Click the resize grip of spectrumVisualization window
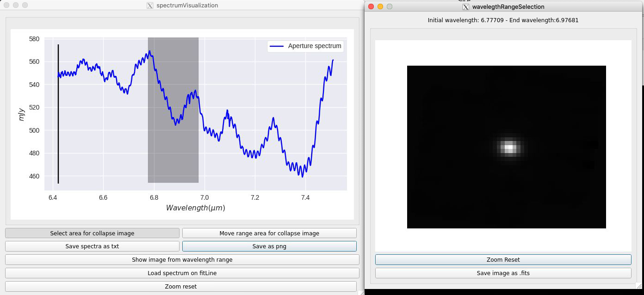 click(361, 292)
